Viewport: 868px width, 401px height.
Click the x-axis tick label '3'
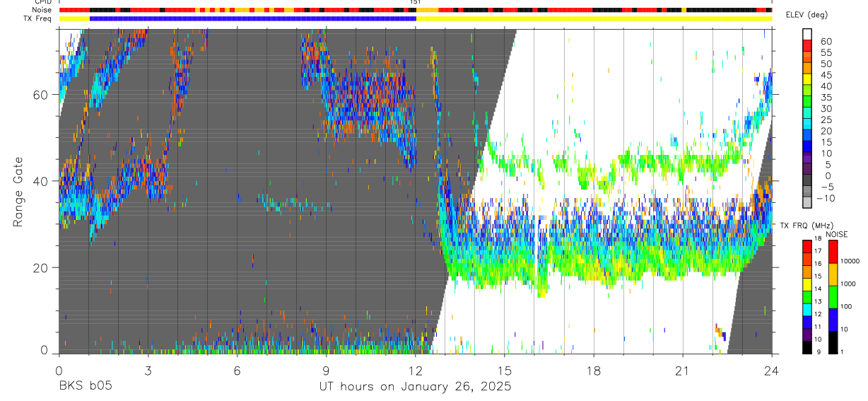(148, 371)
